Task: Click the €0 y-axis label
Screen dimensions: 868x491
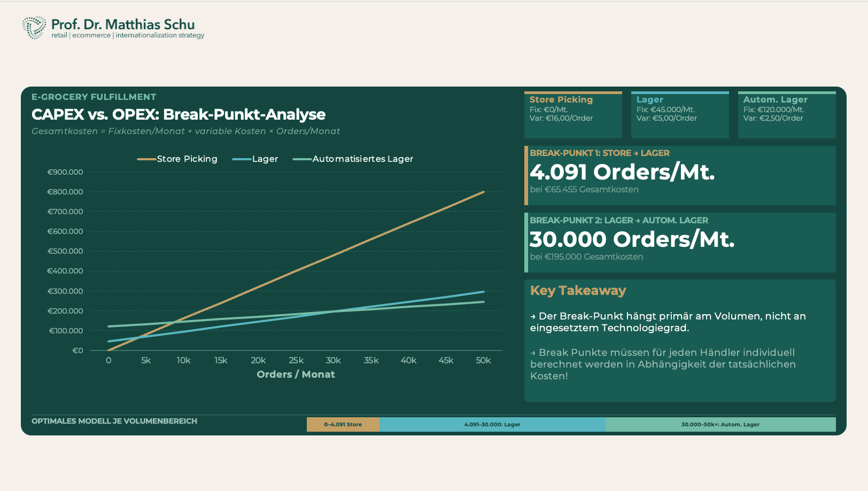Action: click(78, 350)
